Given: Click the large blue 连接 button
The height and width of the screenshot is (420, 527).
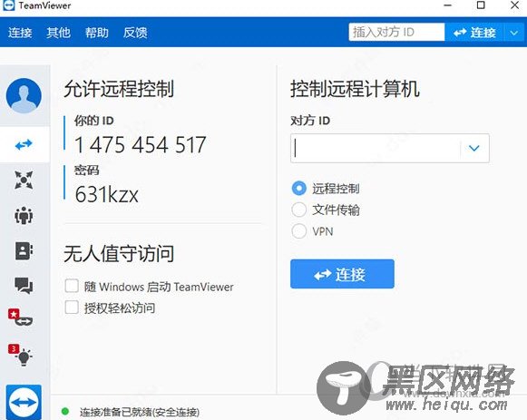Looking at the screenshot, I should tap(342, 274).
